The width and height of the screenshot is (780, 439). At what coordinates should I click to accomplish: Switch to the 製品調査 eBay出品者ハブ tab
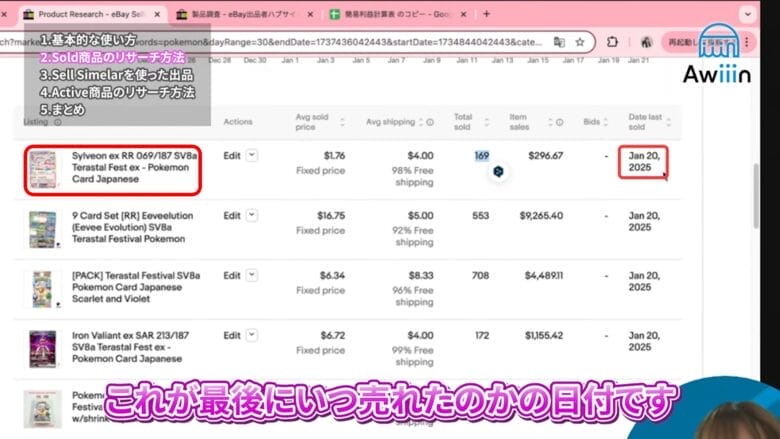click(243, 14)
